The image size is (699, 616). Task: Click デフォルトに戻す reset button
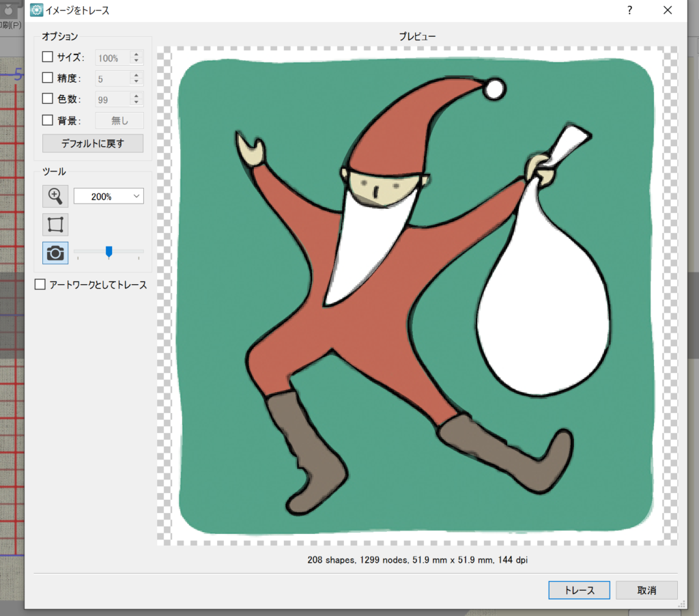click(93, 143)
